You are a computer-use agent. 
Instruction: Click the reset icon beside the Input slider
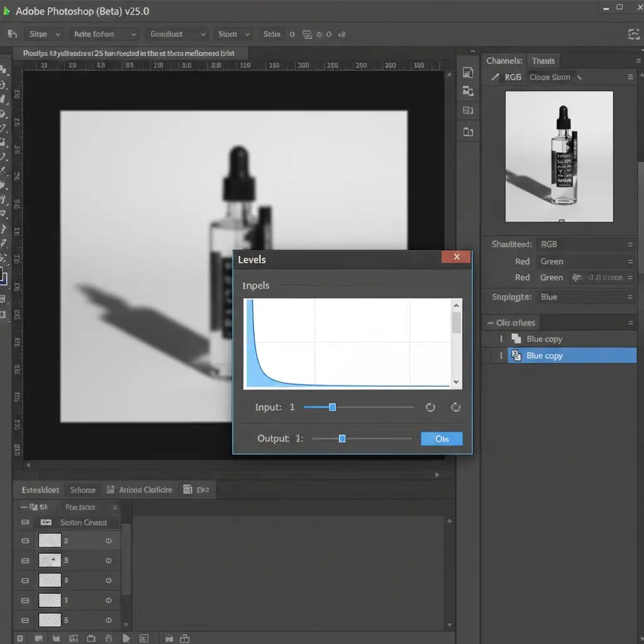430,407
